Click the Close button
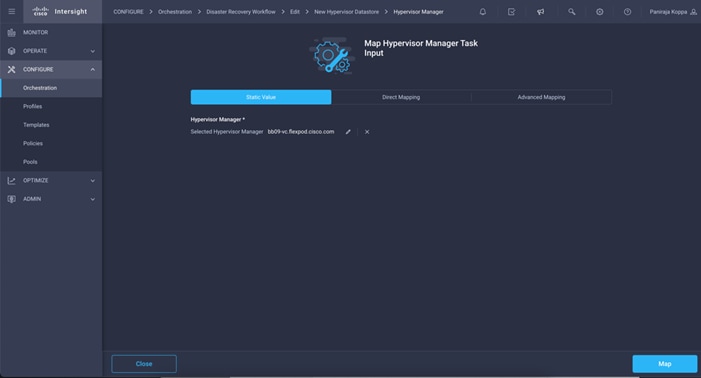 click(144, 364)
